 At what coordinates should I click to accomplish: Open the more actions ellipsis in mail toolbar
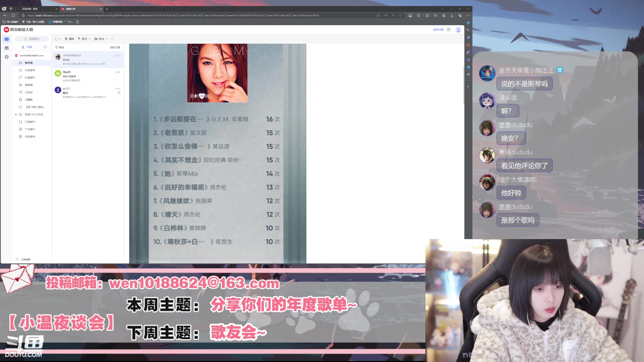[x=112, y=39]
